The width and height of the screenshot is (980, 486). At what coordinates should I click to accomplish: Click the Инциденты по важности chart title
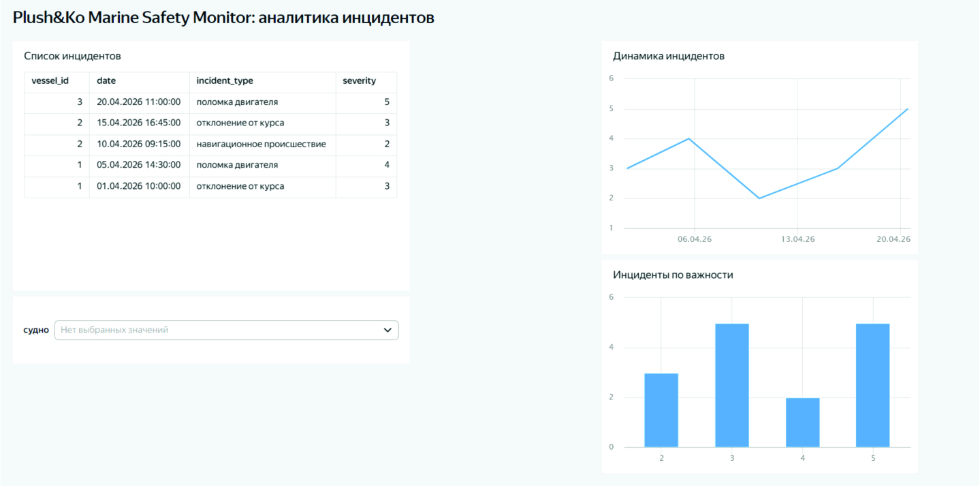click(673, 275)
